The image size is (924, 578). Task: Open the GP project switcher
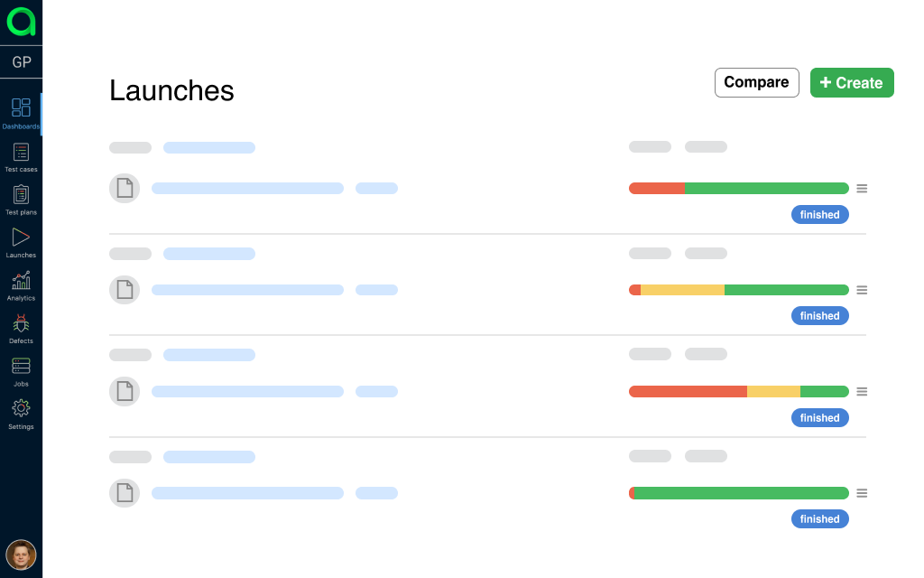[x=21, y=62]
